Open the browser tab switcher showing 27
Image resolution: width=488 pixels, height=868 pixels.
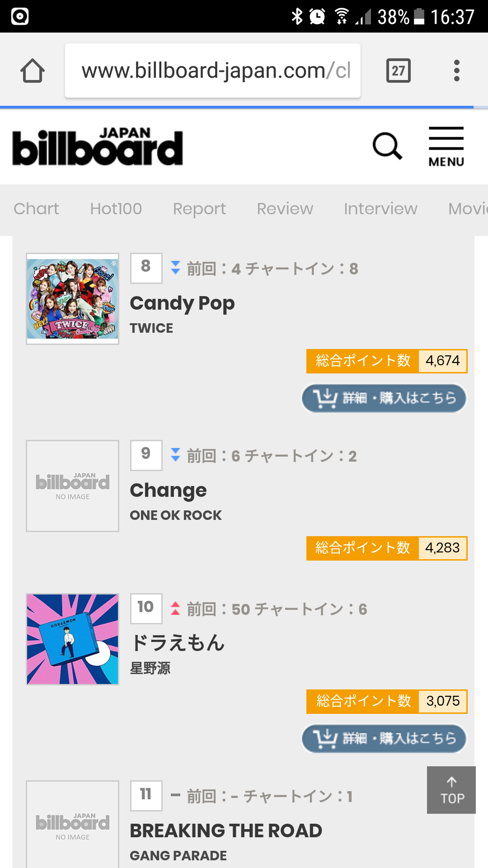pos(398,71)
